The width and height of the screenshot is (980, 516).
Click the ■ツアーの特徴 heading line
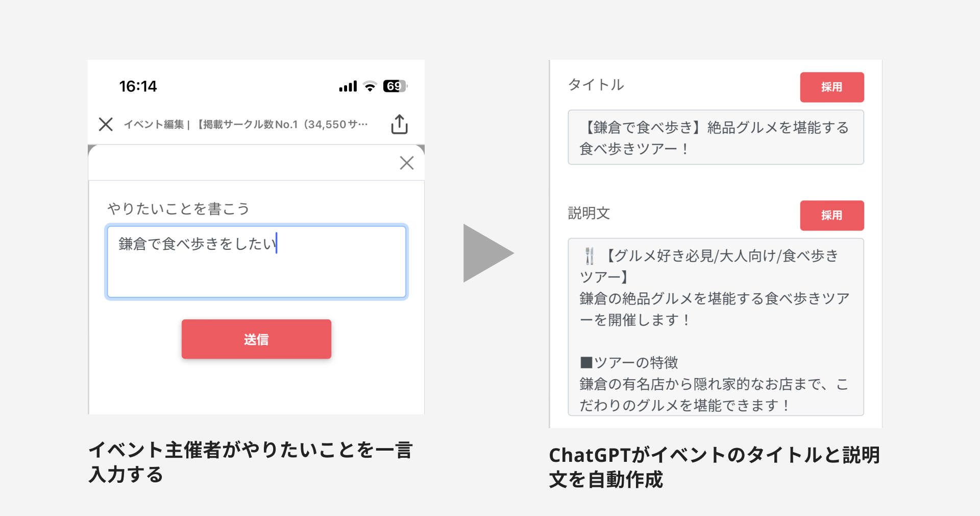[x=629, y=363]
